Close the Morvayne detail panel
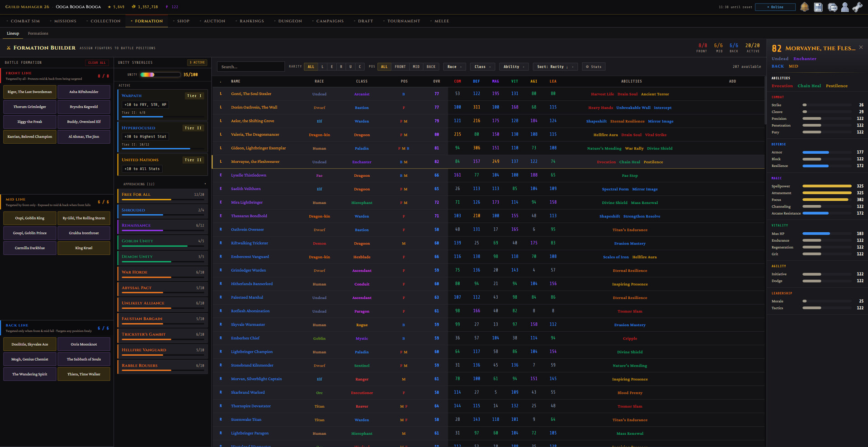868x447 pixels. pos(861,47)
